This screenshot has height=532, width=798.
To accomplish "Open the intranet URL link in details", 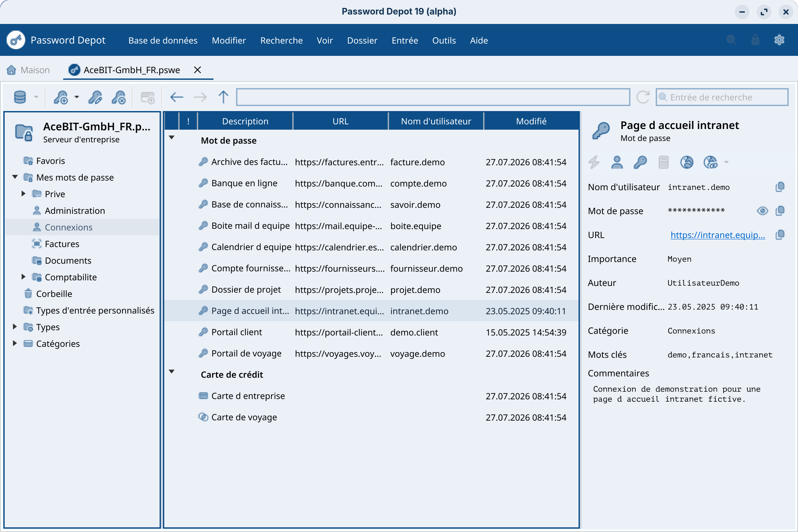I will pos(718,235).
